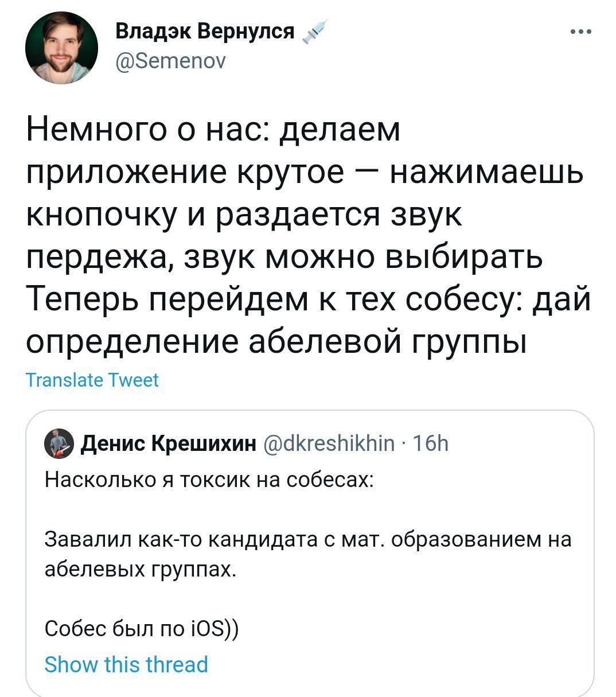The width and height of the screenshot is (616, 697).
Task: Open the quoted author name Денис Крешихин
Action: pos(169,443)
